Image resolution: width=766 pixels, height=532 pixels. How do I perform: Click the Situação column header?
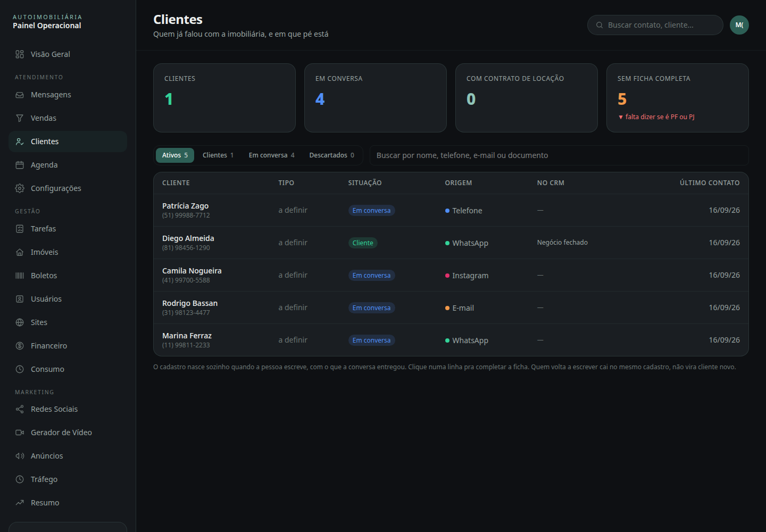(365, 183)
